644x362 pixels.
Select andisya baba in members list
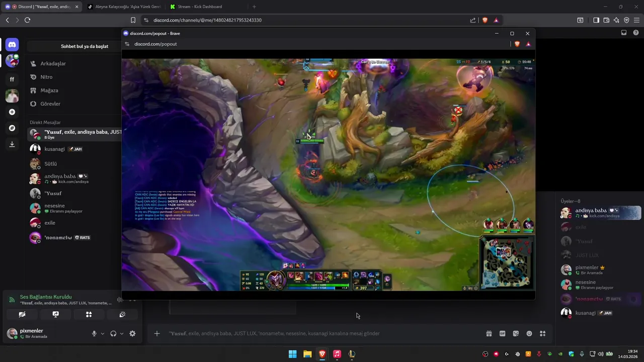click(600, 213)
